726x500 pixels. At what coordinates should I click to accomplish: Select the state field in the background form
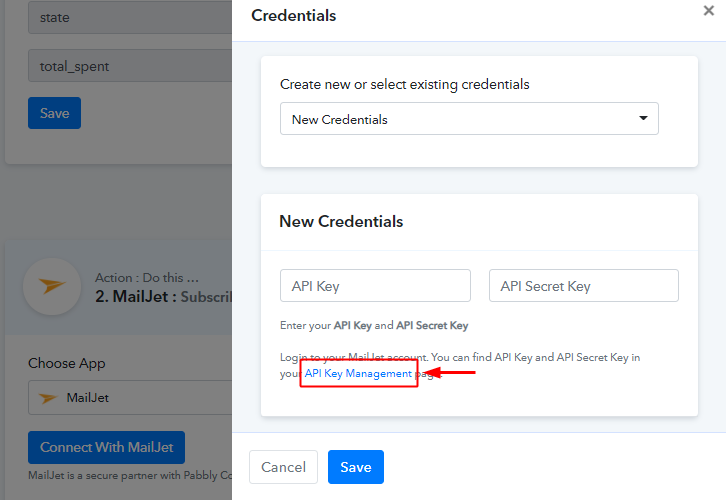tap(130, 18)
